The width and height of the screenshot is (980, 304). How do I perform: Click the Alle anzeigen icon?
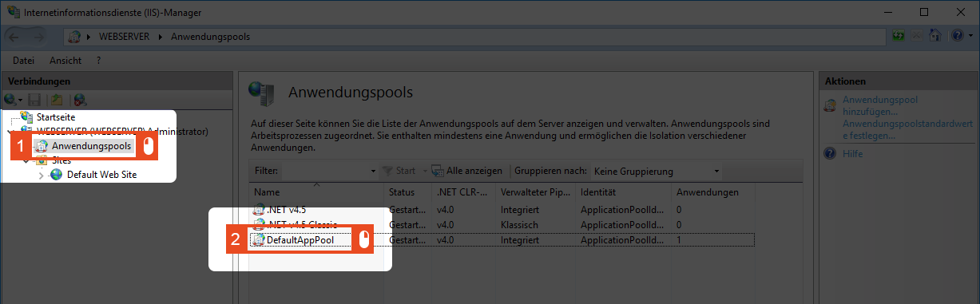coord(438,171)
